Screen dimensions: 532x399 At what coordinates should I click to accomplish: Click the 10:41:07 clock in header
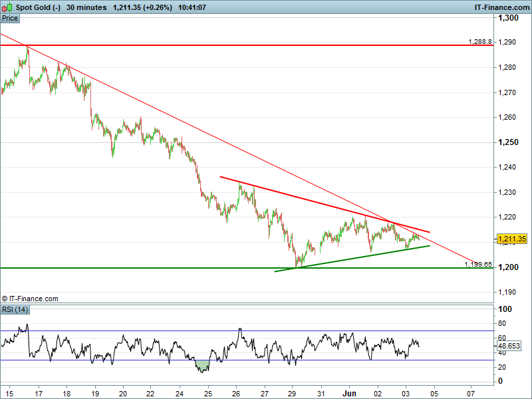[x=192, y=7]
